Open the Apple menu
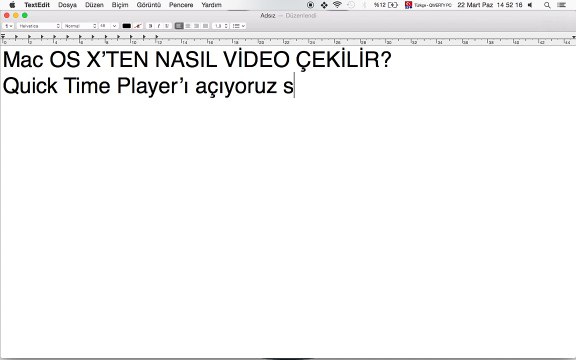Image resolution: width=576 pixels, height=360 pixels. coord(12,5)
